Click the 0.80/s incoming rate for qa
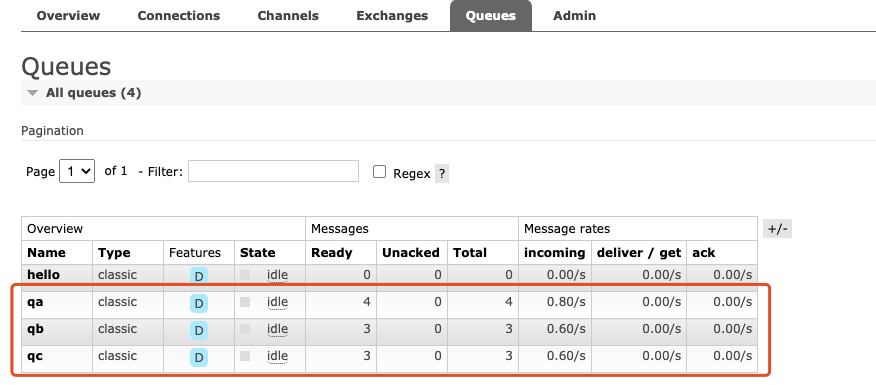The image size is (876, 385). coord(566,302)
